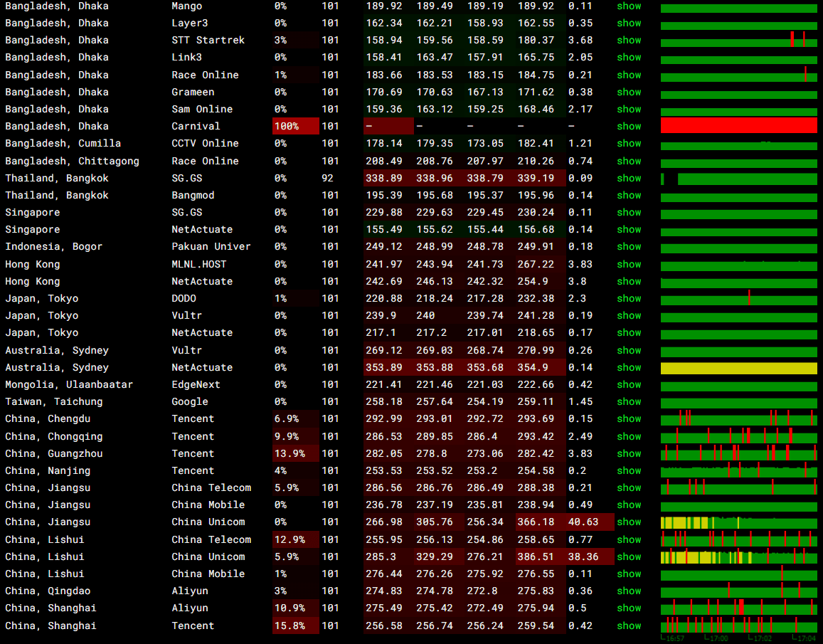This screenshot has height=644, width=823.
Task: Click "show" for Pakuan Univer row
Action: coord(629,247)
